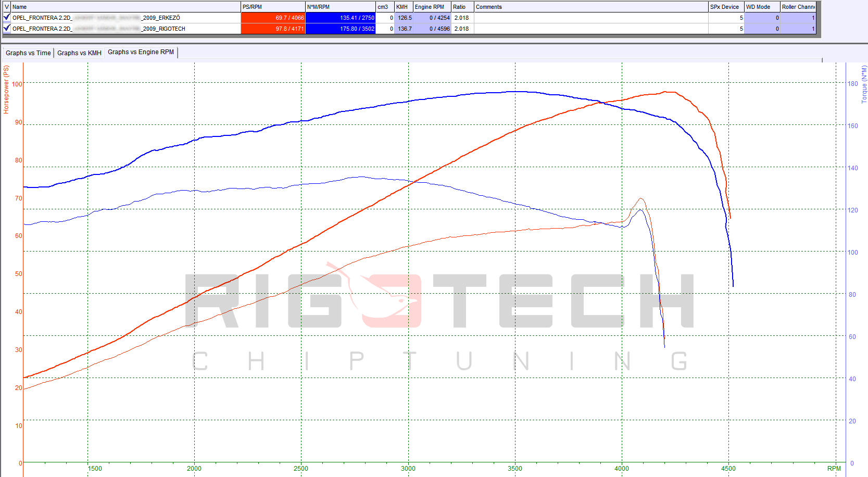The height and width of the screenshot is (477, 868).
Task: Switch to Graphs vs KMH tab
Action: 79,53
